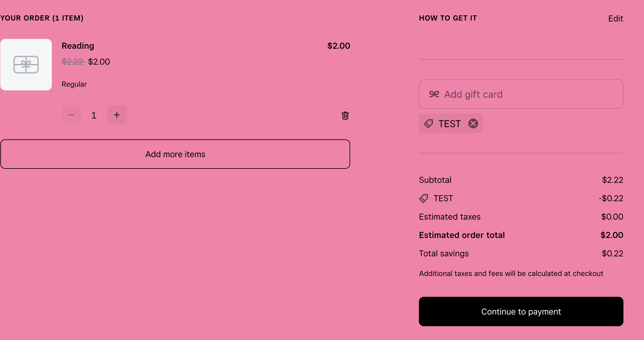Image resolution: width=644 pixels, height=340 pixels.
Task: Delete the Reading item with trash icon
Action: 345,115
